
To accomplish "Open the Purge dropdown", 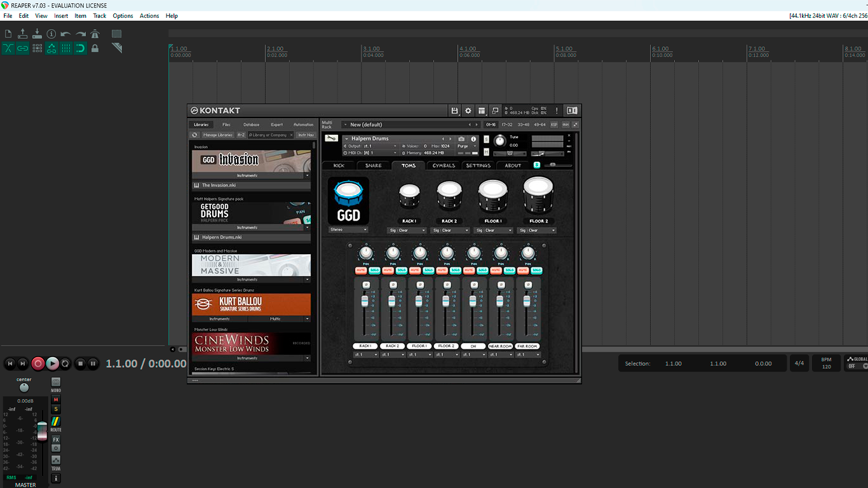I will [466, 146].
